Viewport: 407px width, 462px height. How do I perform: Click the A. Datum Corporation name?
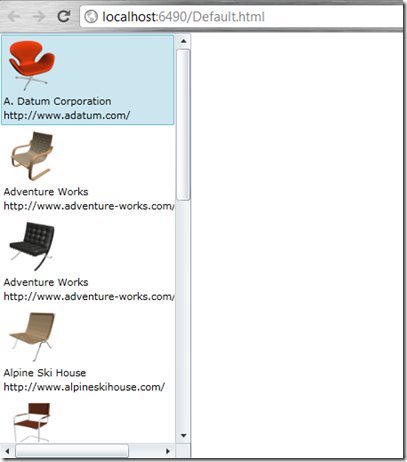57,101
